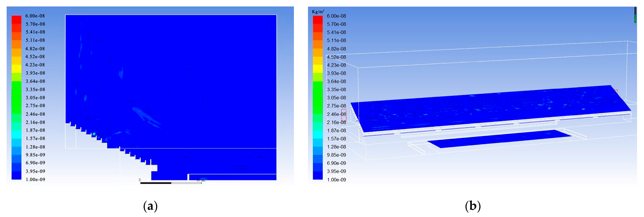
Task: Click the small red rectangle near 2.46e-08 label
Action: pos(344,115)
